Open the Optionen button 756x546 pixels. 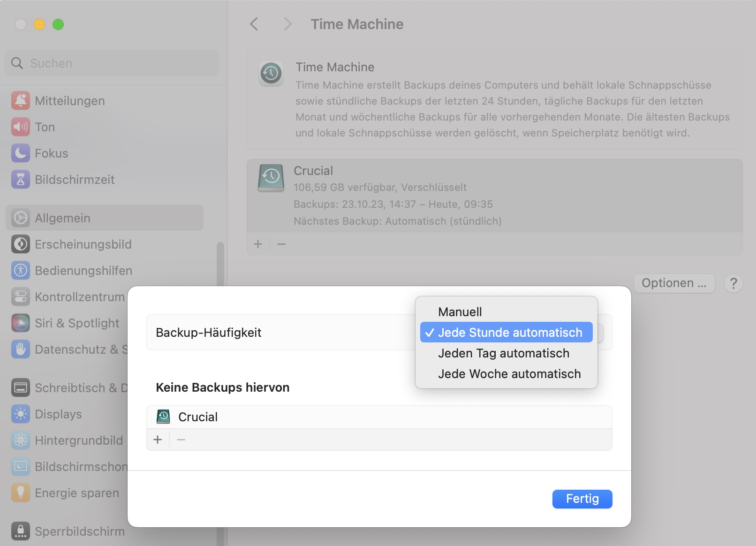click(x=673, y=283)
